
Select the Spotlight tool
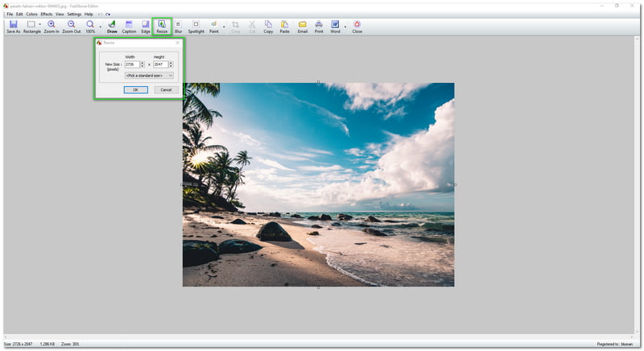pos(196,25)
